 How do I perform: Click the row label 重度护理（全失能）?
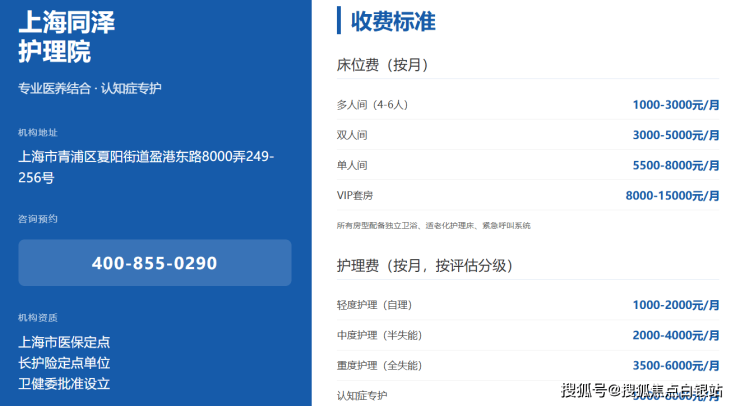(379, 365)
